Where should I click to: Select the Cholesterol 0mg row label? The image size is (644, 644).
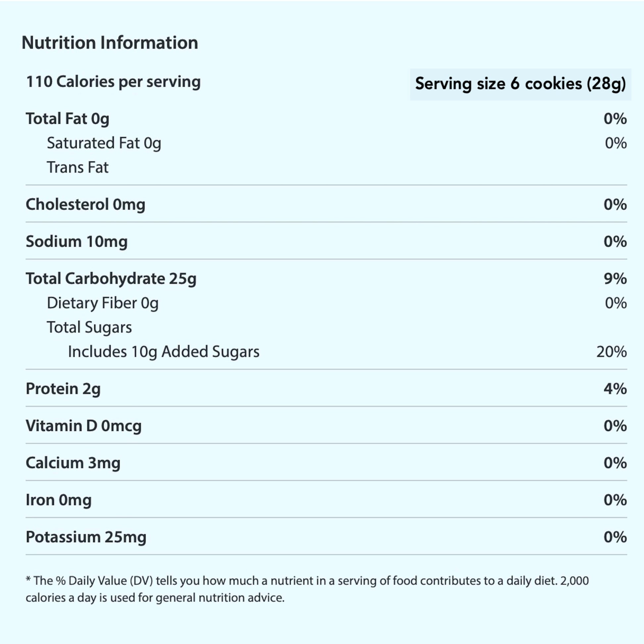click(85, 205)
